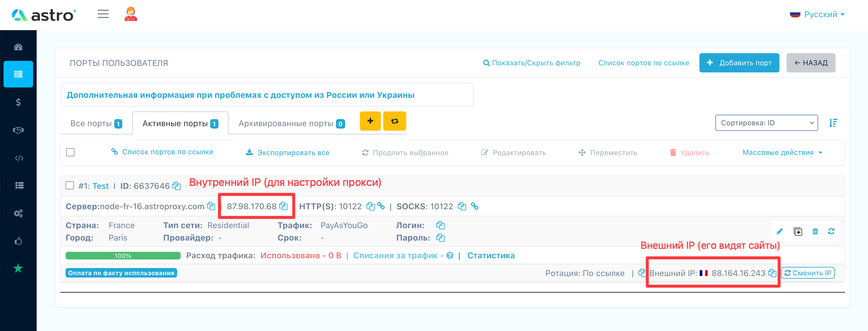Copy server node-fr-16.astroproxy.com address
The image size is (868, 331).
pyautogui.click(x=211, y=206)
